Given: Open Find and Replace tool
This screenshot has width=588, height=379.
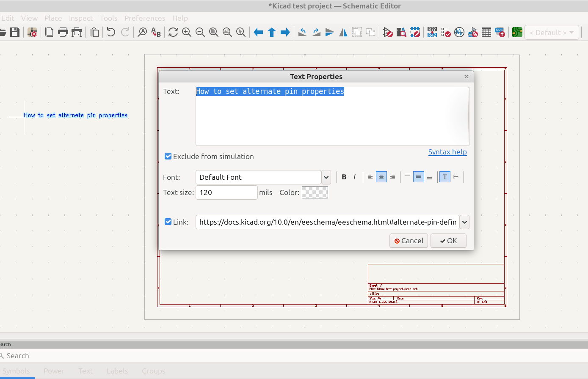Looking at the screenshot, I should (156, 32).
